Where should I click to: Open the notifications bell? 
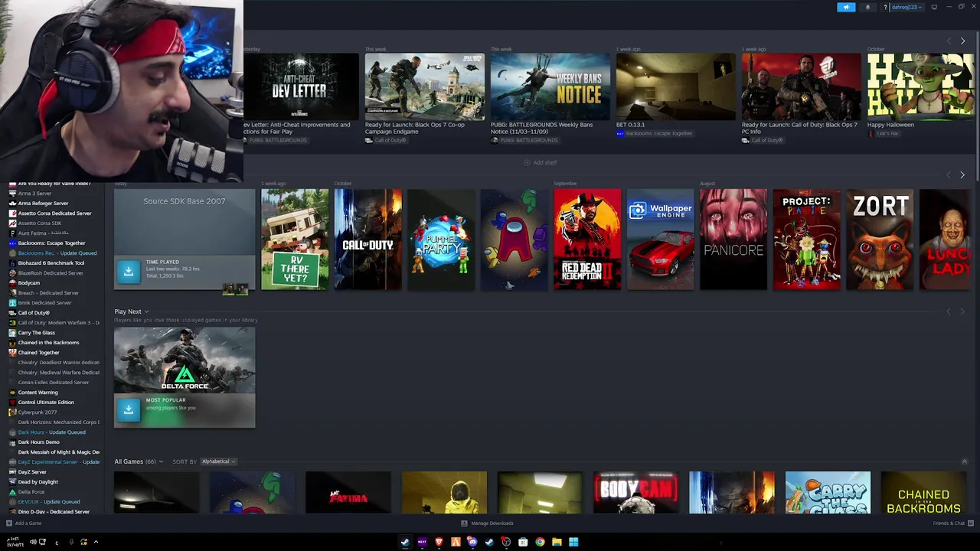[x=867, y=7]
